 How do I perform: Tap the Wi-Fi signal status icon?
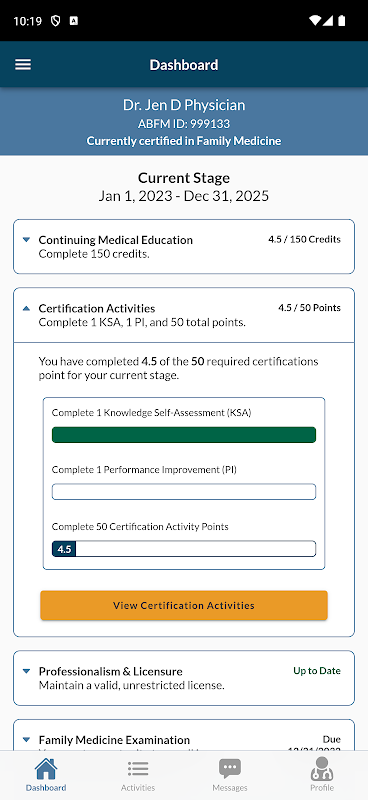tap(315, 21)
